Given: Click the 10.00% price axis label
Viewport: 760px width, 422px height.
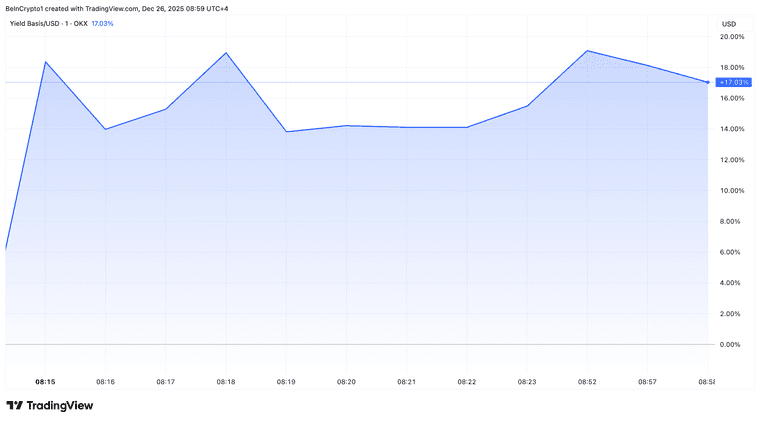Looking at the screenshot, I should pyautogui.click(x=732, y=190).
